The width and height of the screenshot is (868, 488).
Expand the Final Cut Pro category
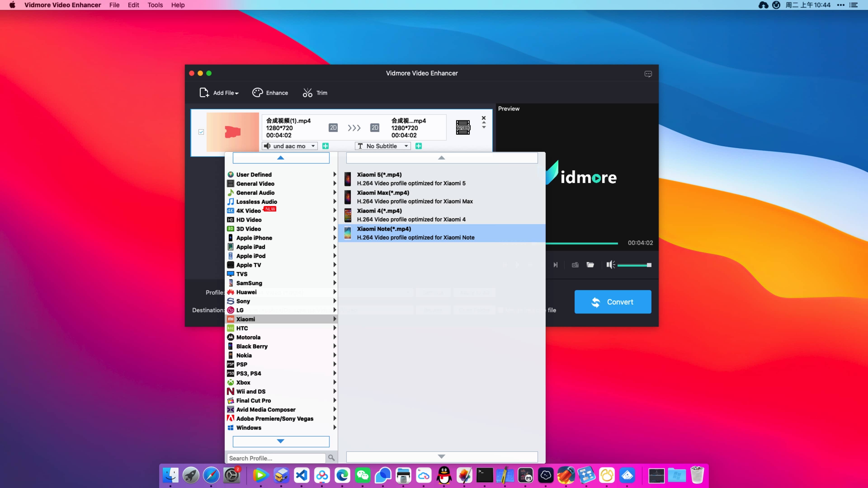[281, 400]
